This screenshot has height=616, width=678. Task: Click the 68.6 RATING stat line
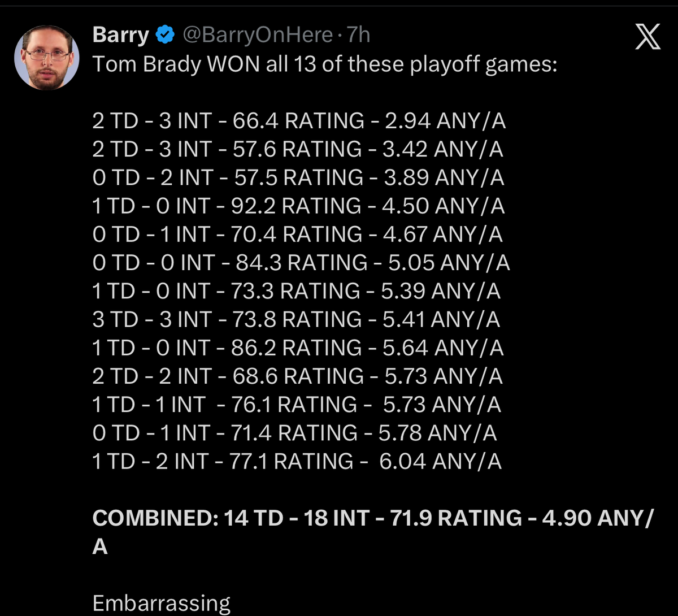297,376
